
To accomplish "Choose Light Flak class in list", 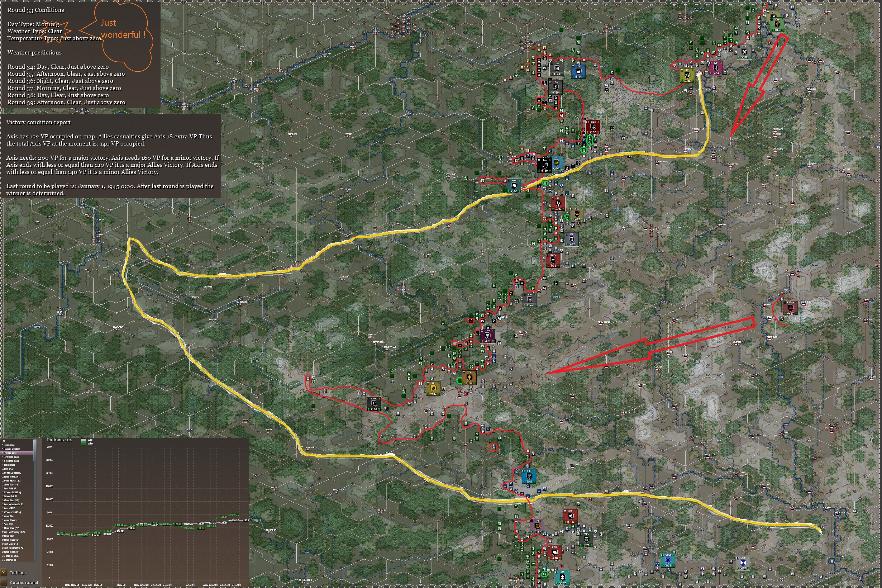I will pyautogui.click(x=17, y=457).
